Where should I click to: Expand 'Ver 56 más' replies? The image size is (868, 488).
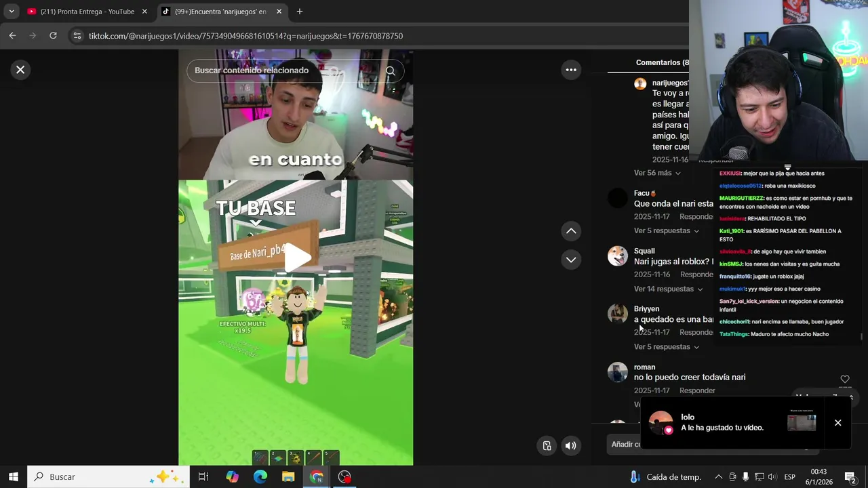pyautogui.click(x=656, y=173)
